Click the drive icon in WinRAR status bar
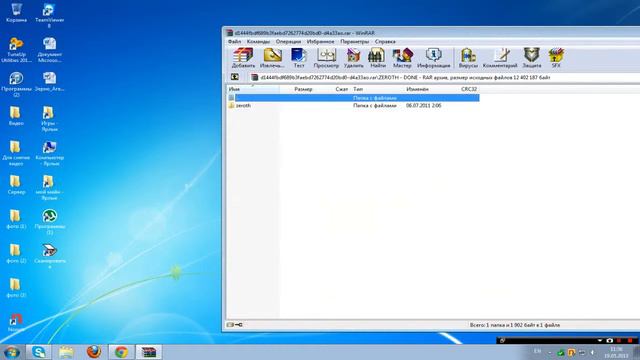 (230, 325)
